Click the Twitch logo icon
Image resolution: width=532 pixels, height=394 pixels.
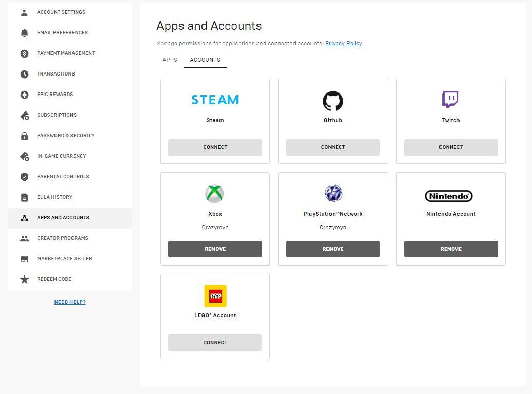pyautogui.click(x=450, y=100)
